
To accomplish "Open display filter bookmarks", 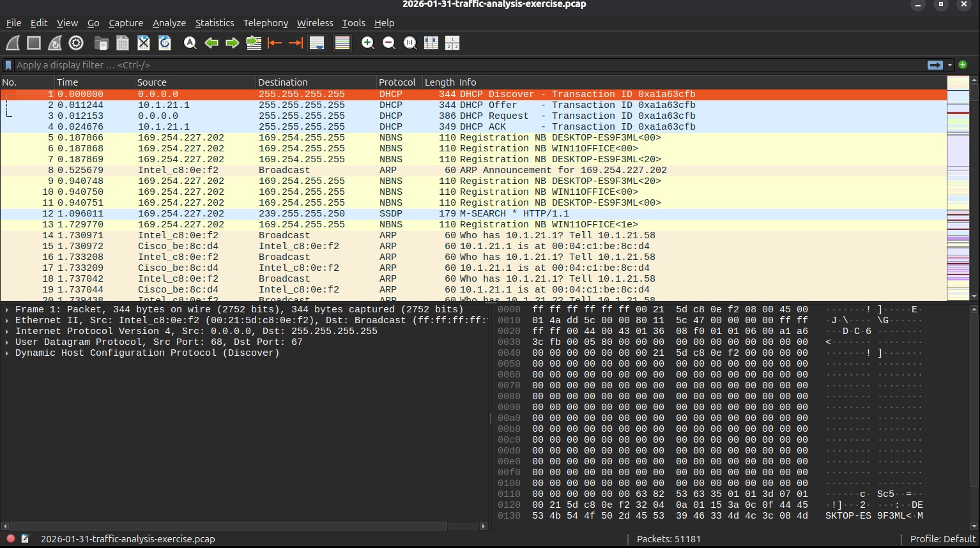I will [8, 65].
